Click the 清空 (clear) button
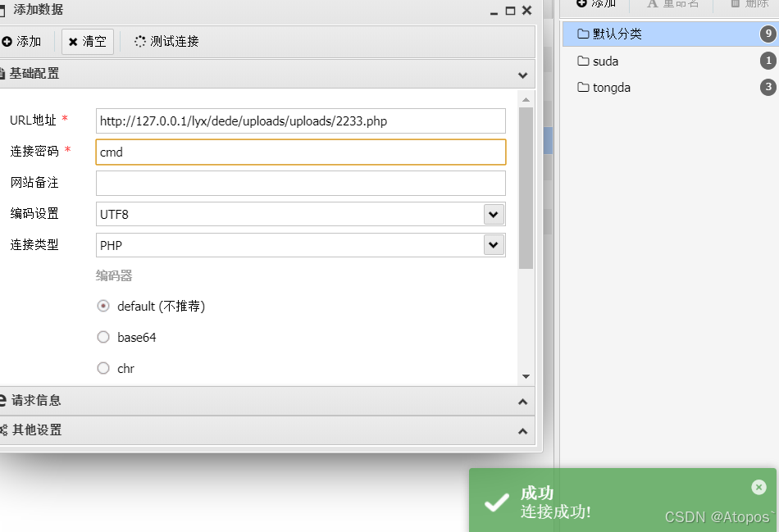Screen dimensions: 779x532 click(x=87, y=41)
